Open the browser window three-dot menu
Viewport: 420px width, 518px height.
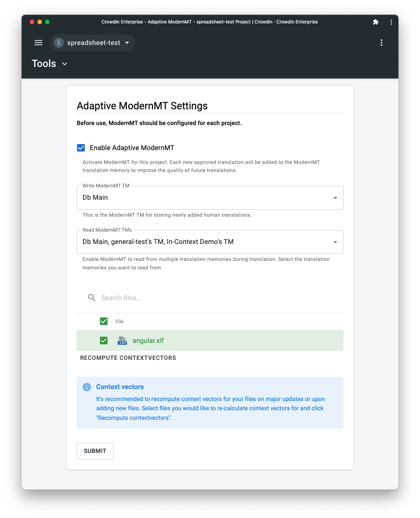(x=391, y=22)
